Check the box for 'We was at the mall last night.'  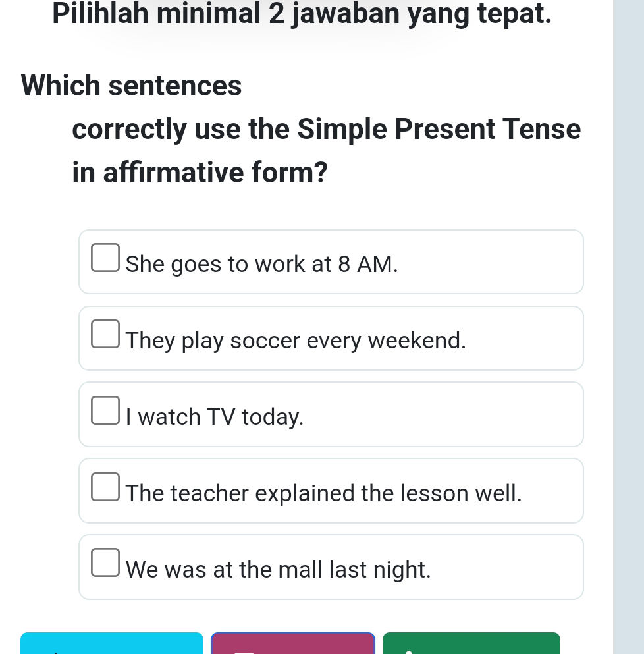105,562
